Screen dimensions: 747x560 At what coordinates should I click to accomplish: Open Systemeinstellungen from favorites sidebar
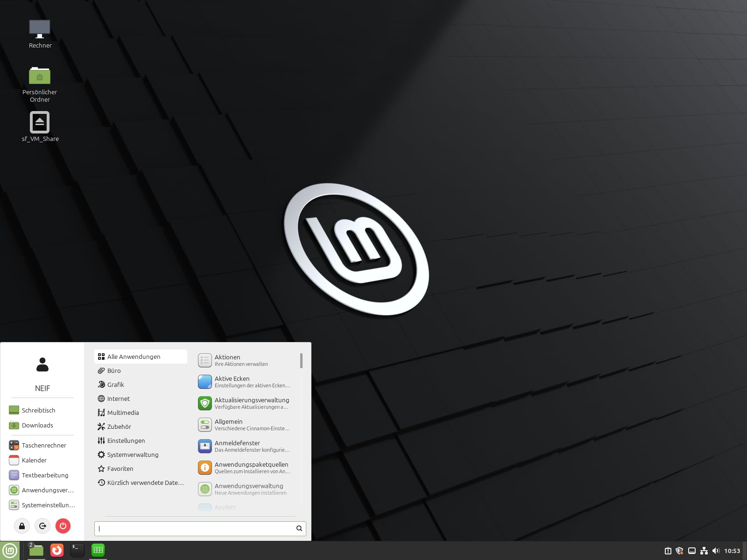[42, 505]
